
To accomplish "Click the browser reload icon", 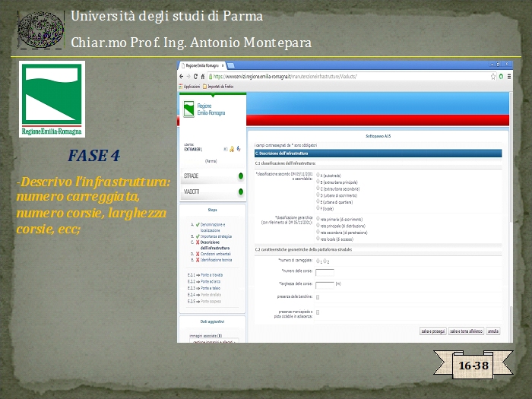I will (x=195, y=77).
